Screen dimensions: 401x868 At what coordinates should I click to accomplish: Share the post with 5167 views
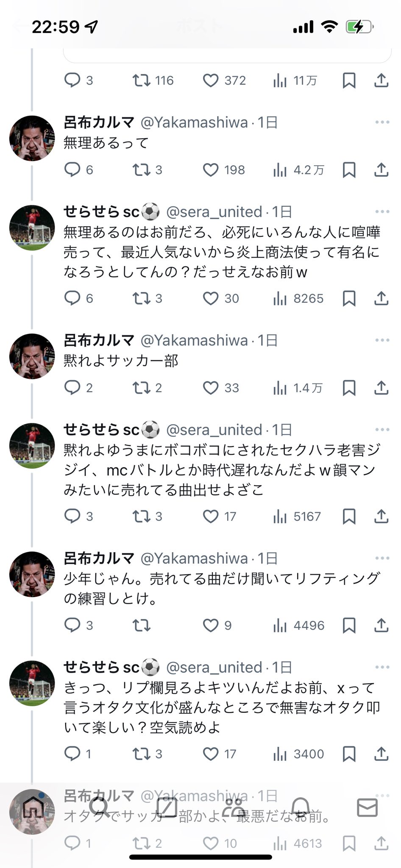pyautogui.click(x=381, y=516)
